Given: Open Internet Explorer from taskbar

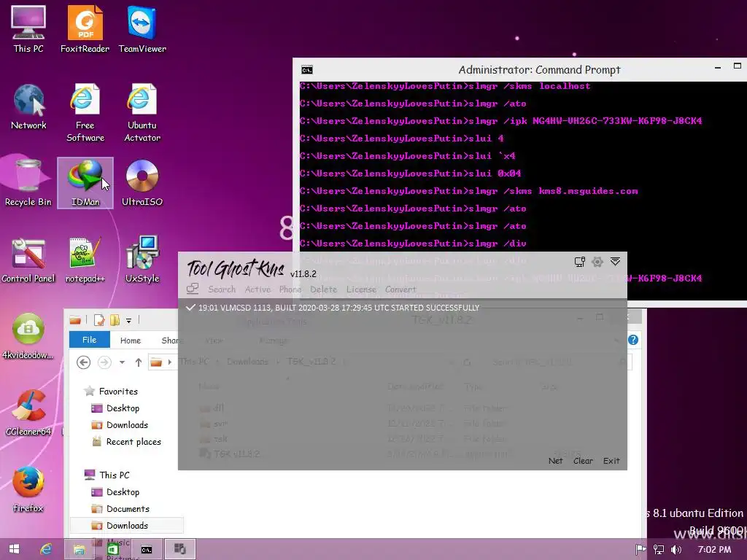Looking at the screenshot, I should [x=46, y=549].
